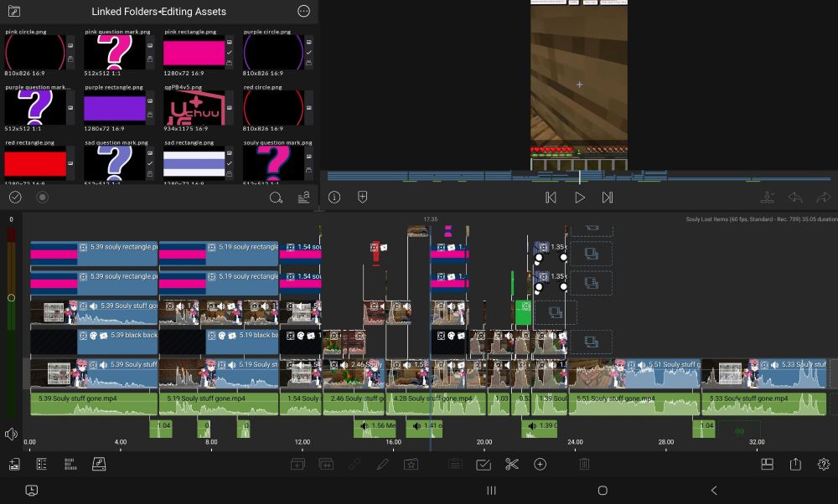
Task: Open the library search magnifier
Action: pos(276,198)
